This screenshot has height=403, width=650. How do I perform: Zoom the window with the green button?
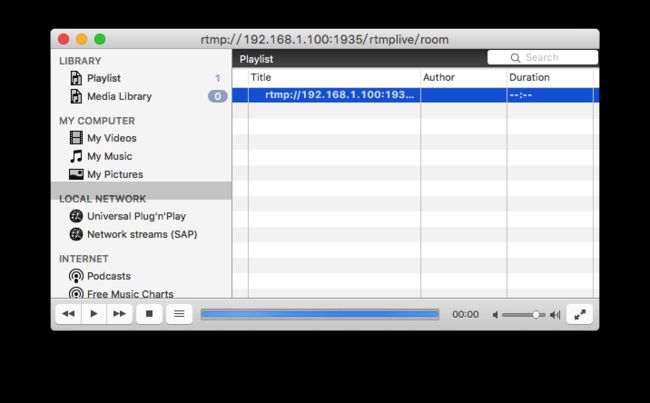point(100,39)
